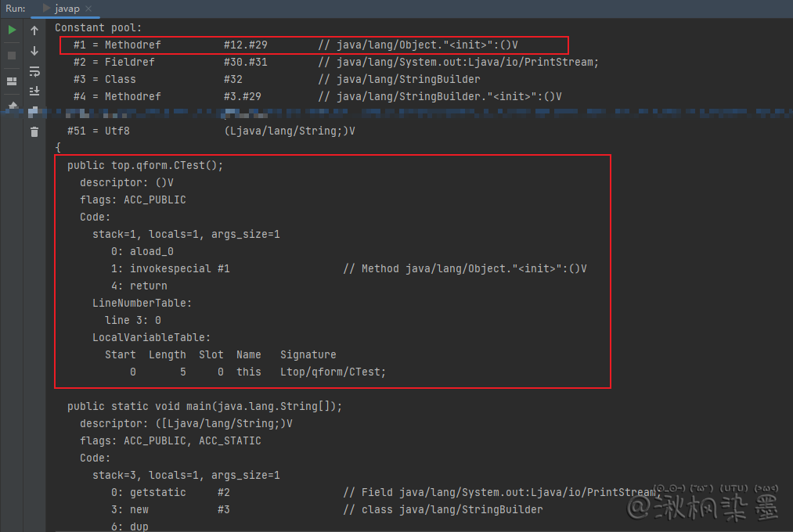Click 'public top.qform.CTest();' constructor line
This screenshot has width=793, height=532.
coord(146,165)
